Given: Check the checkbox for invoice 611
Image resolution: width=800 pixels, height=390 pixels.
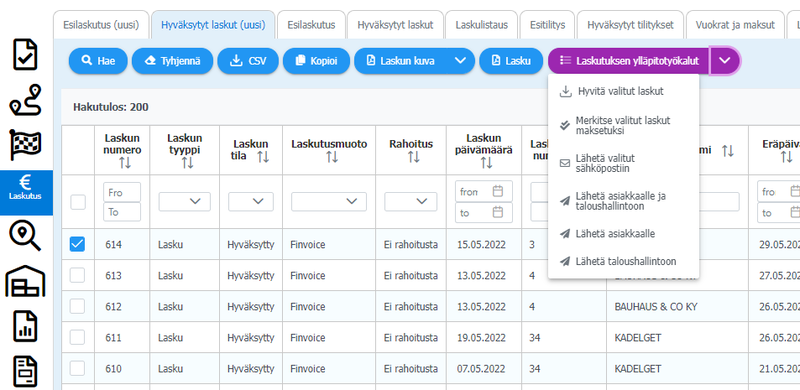Looking at the screenshot, I should [78, 337].
